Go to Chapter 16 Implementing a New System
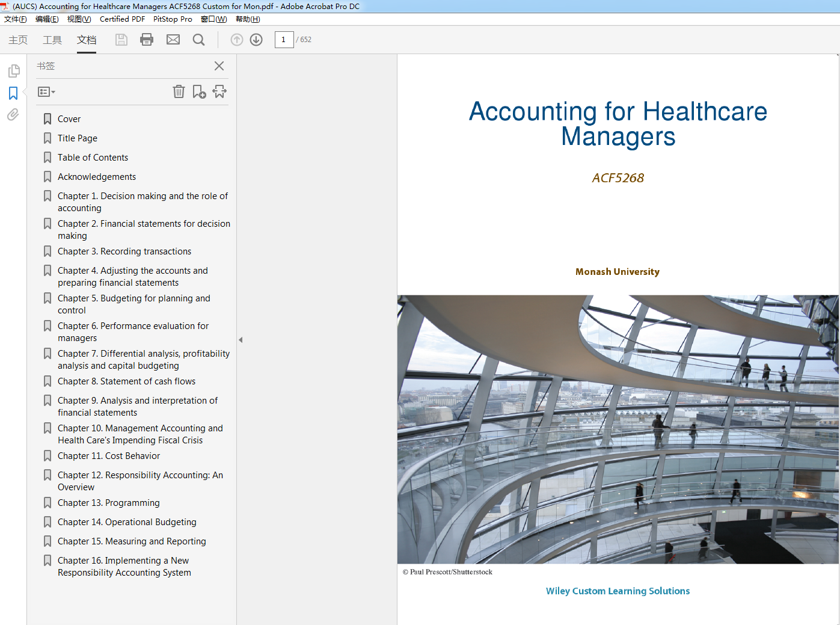 (x=124, y=567)
